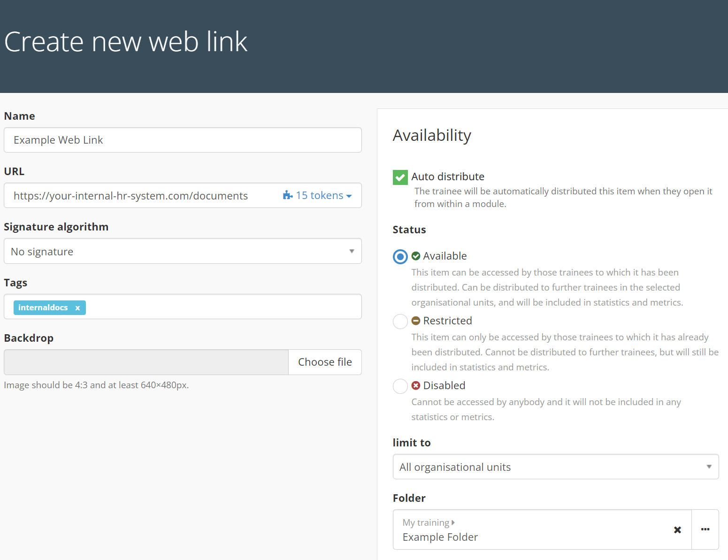Click the Choose file button
The height and width of the screenshot is (560, 728).
[325, 362]
